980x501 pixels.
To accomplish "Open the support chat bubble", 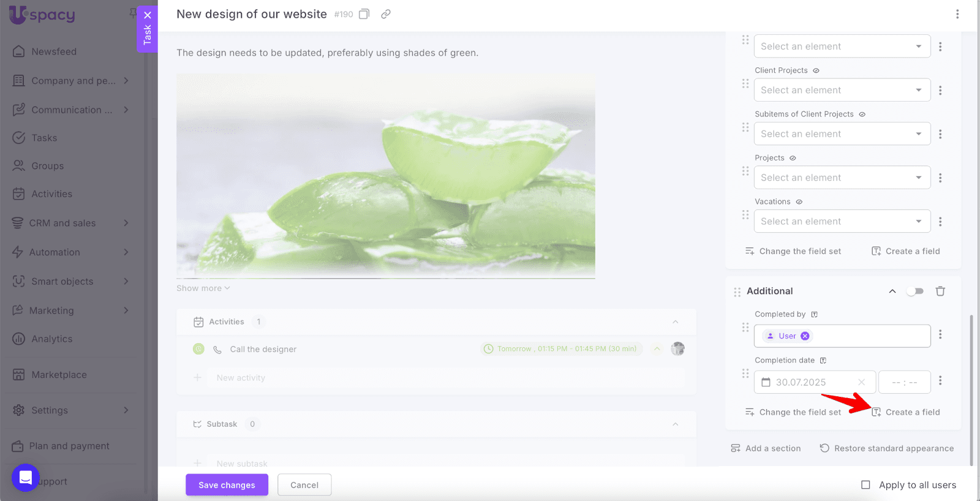I will [26, 478].
